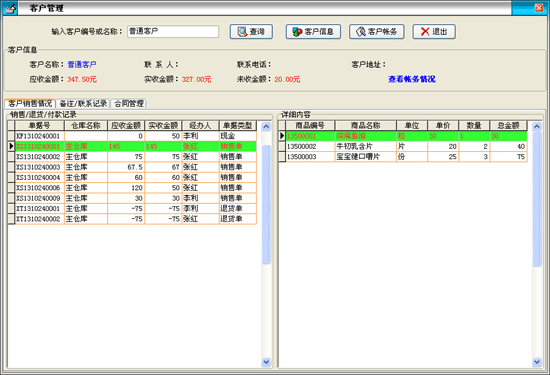Click 单价 column header
550x375 pixels.
[443, 126]
